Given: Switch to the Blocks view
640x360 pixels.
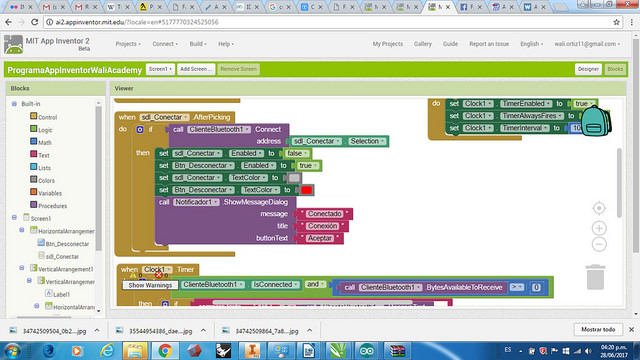Looking at the screenshot, I should point(615,69).
